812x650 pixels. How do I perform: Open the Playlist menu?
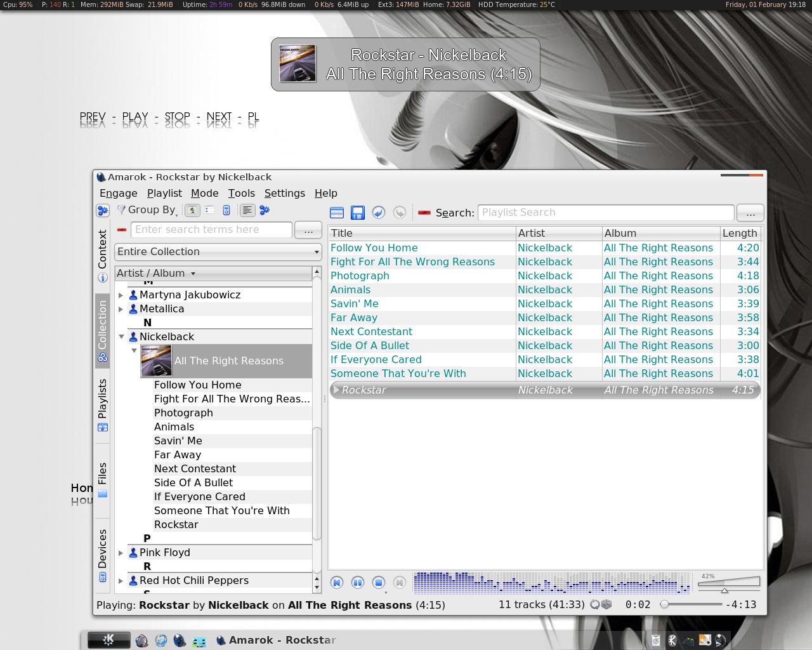164,194
